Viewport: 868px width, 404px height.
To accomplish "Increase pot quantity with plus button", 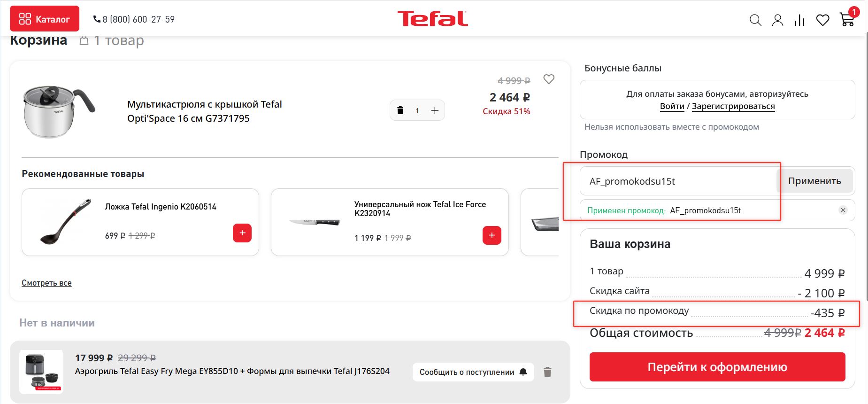I will coord(435,110).
